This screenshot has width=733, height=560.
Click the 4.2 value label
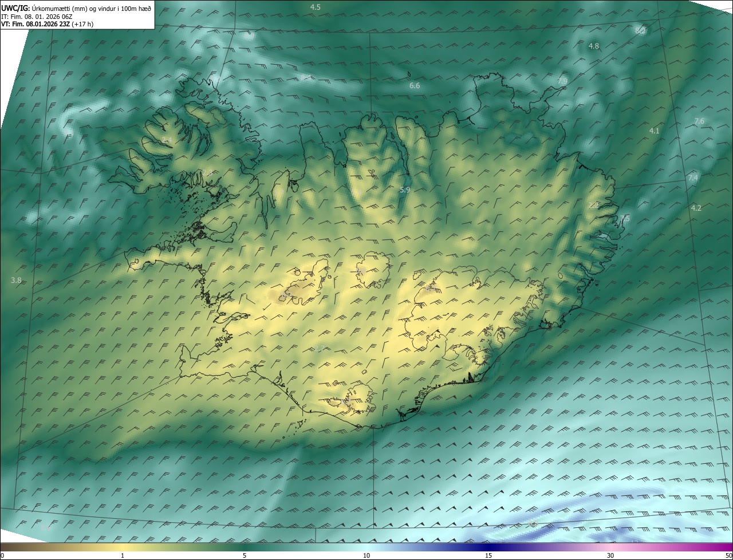tap(696, 208)
